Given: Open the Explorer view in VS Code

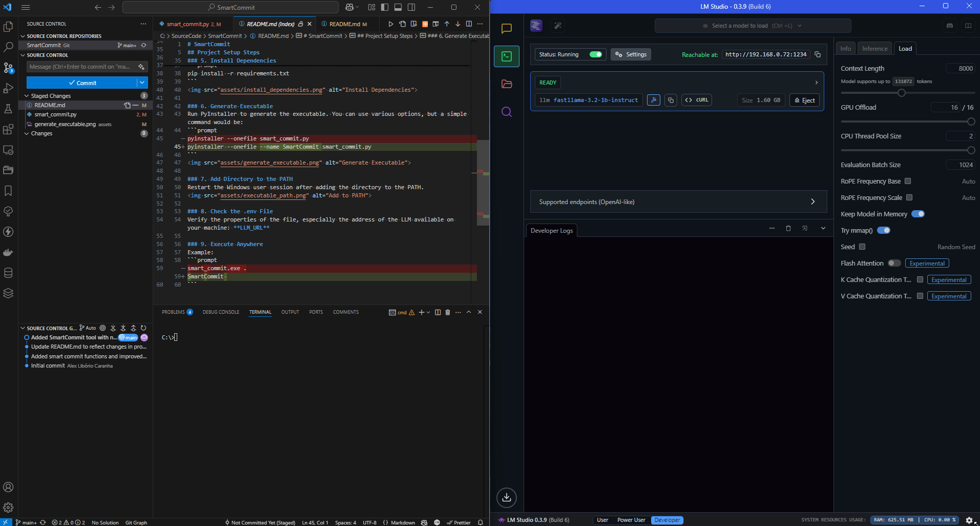Looking at the screenshot, I should click(x=8, y=27).
